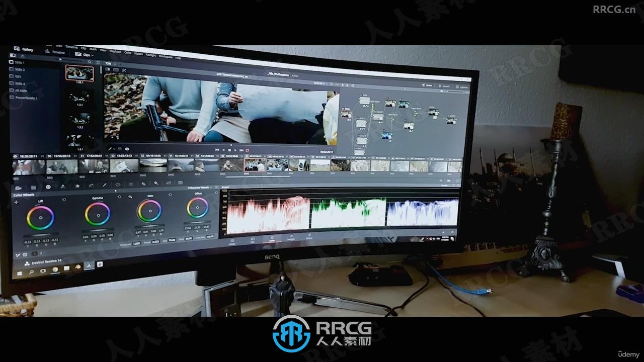
Task: Open the Fairlight menu
Action: pyautogui.click(x=150, y=55)
